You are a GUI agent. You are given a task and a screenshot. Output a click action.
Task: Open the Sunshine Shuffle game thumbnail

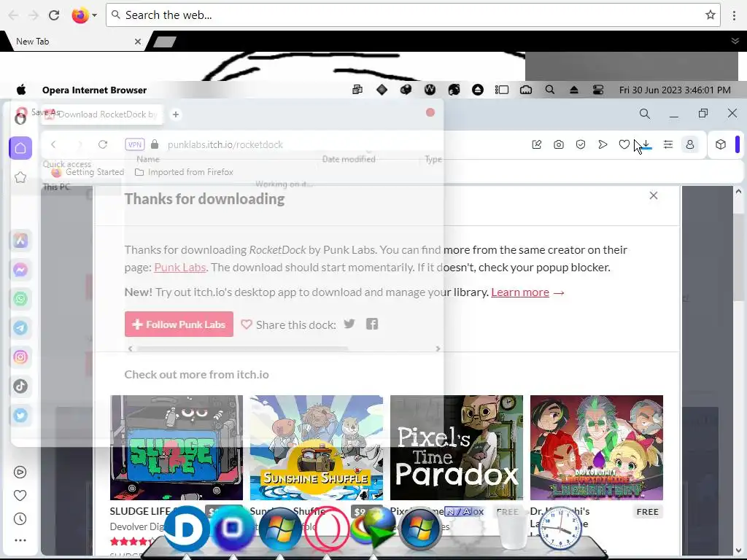317,448
